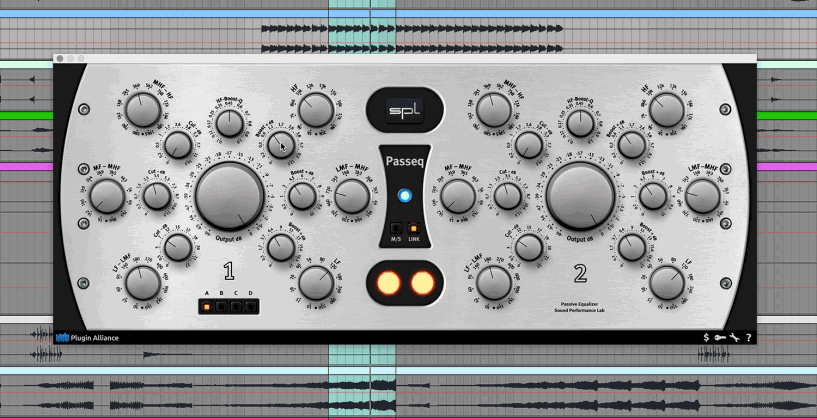817x420 pixels.
Task: Toggle the LINK channel switch
Action: (414, 229)
